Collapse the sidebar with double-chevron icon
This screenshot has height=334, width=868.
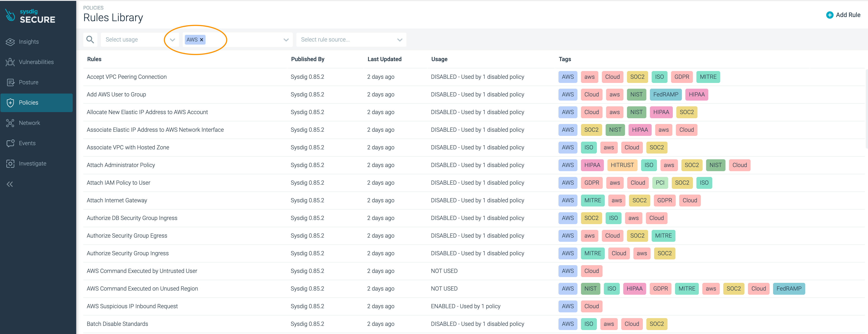pyautogui.click(x=10, y=184)
